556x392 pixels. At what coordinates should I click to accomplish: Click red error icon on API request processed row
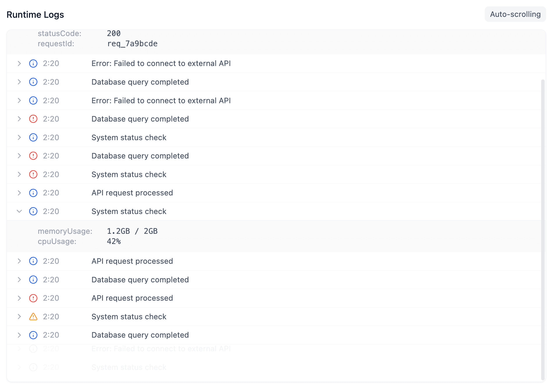click(33, 298)
